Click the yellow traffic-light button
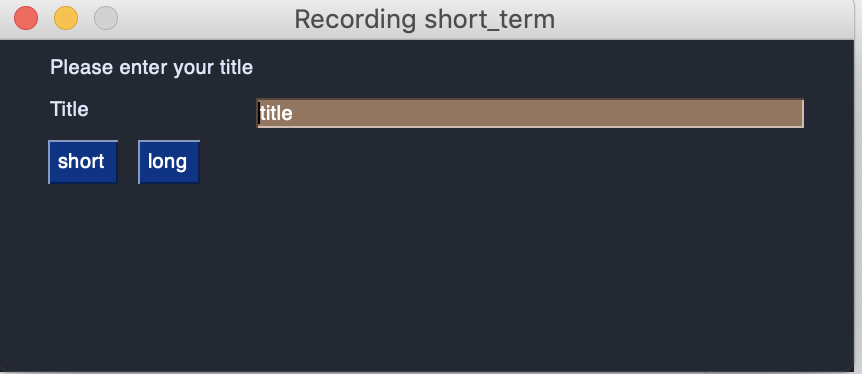862x374 pixels. pos(66,18)
